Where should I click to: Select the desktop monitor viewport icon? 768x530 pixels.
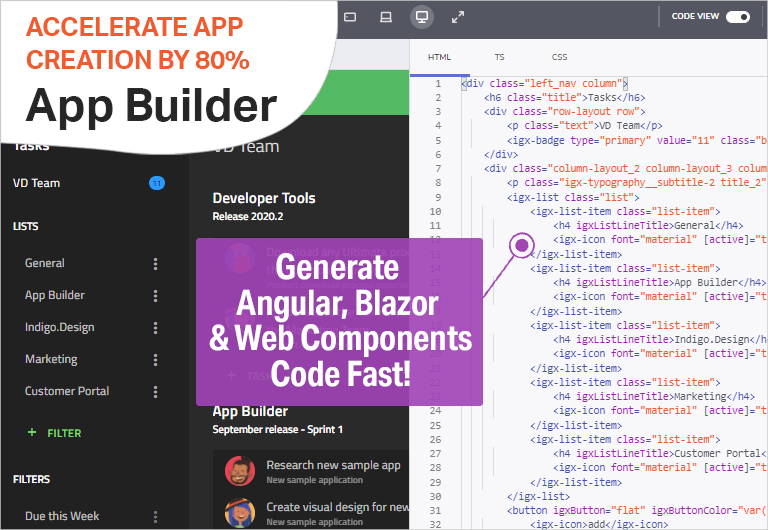pyautogui.click(x=422, y=17)
